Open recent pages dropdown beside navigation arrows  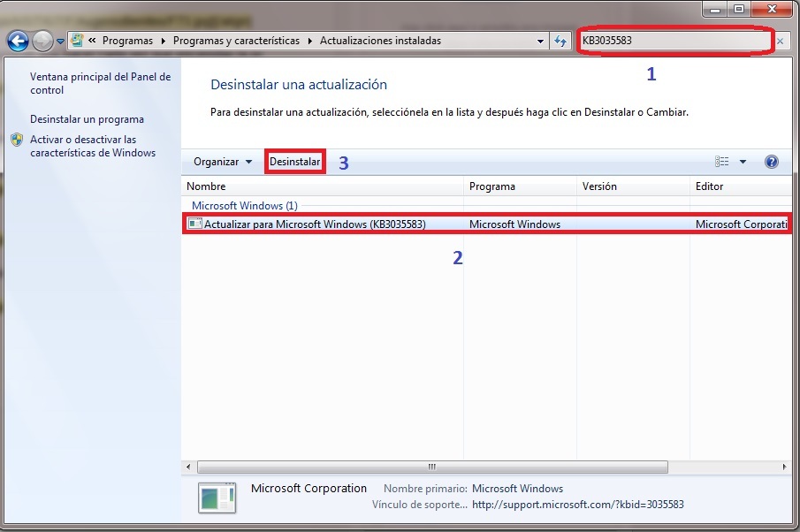coord(60,42)
